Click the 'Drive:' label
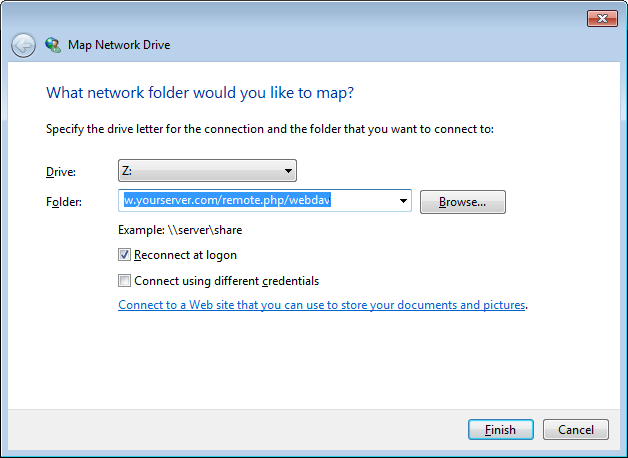 click(61, 172)
